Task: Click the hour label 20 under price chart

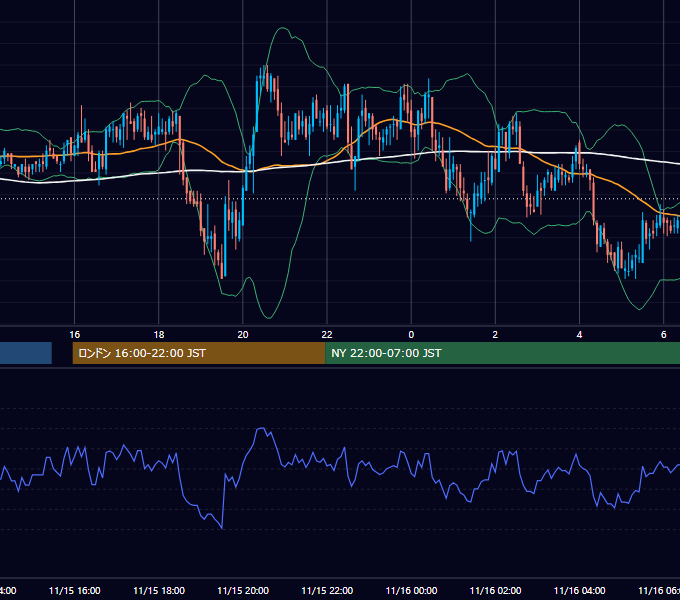Action: 243,334
